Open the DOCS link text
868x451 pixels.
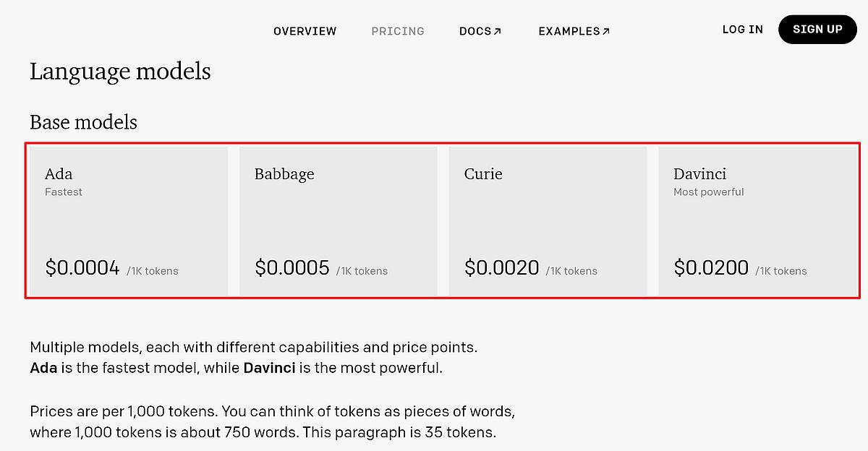tap(475, 31)
